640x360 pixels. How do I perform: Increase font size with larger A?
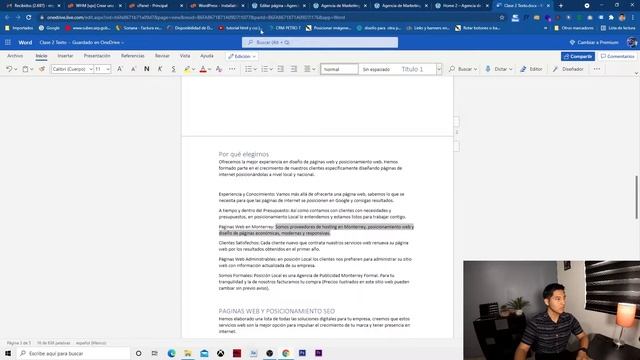click(x=120, y=69)
